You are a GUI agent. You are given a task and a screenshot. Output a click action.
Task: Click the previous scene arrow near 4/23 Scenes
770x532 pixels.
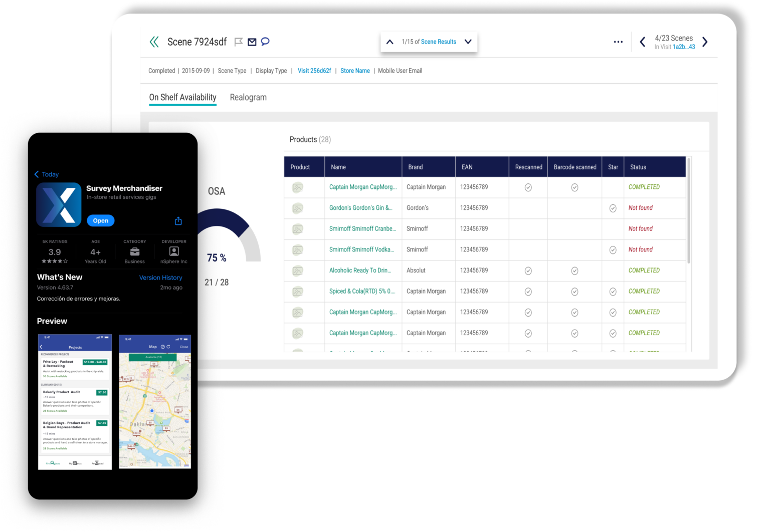[643, 42]
